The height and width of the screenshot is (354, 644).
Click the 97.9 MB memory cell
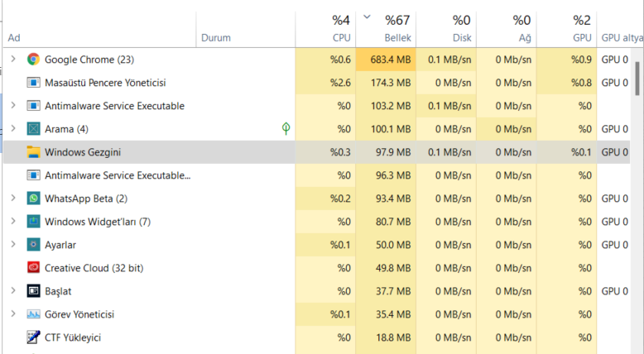click(386, 152)
